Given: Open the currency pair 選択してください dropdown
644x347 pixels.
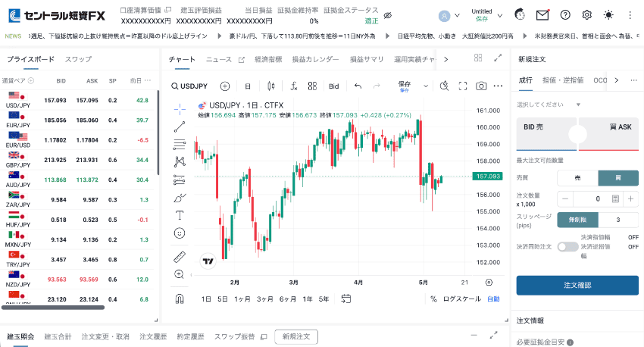Looking at the screenshot, I should pyautogui.click(x=549, y=105).
